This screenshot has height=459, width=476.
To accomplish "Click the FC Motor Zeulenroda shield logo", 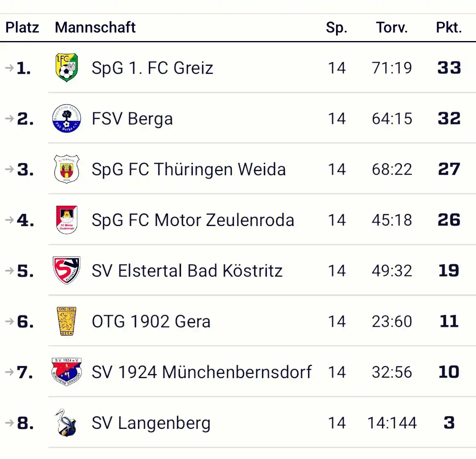I will [66, 220].
